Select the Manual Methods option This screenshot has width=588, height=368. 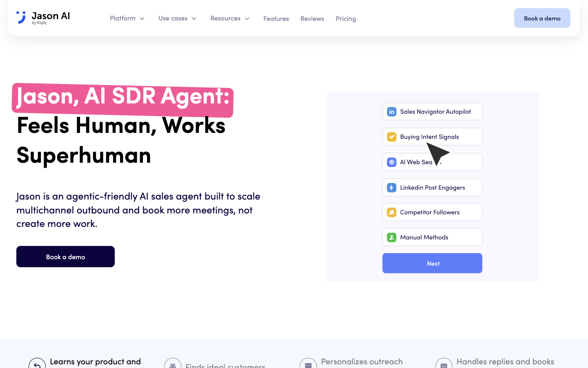[432, 237]
